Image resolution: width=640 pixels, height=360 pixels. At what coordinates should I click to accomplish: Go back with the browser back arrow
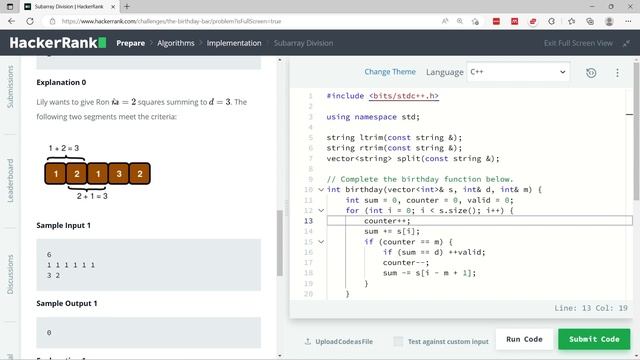coord(11,21)
